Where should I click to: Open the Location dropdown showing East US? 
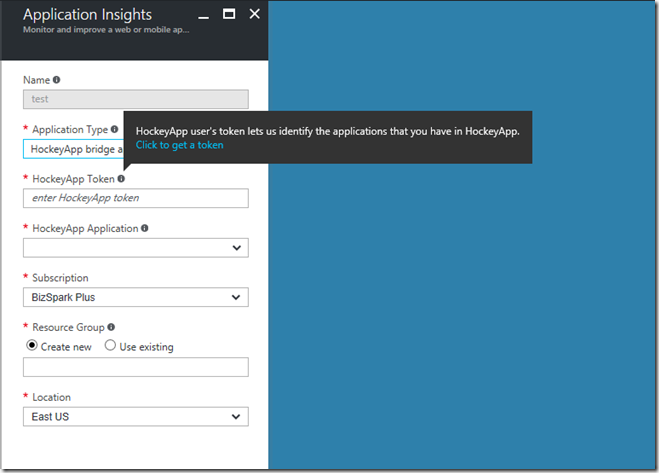(x=136, y=417)
